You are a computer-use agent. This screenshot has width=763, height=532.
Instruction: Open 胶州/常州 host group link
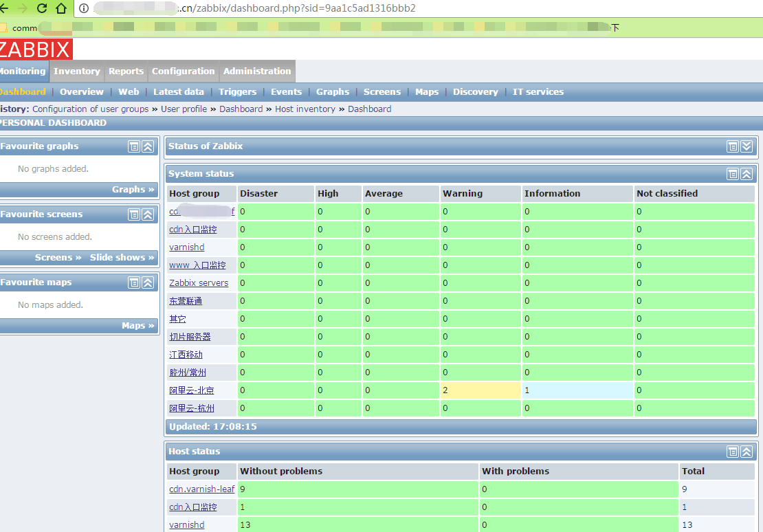(x=188, y=373)
